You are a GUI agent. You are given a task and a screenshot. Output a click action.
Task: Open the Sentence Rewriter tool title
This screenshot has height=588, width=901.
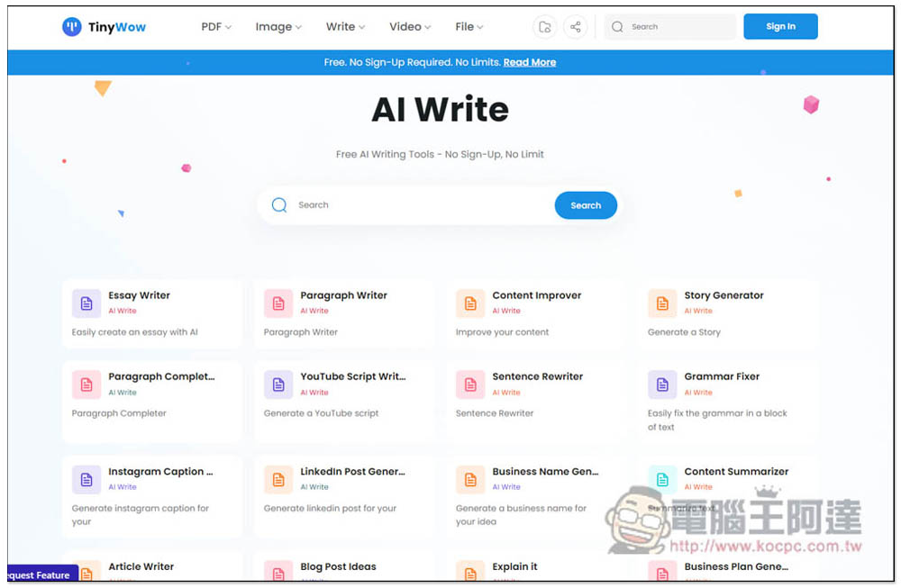tap(537, 376)
